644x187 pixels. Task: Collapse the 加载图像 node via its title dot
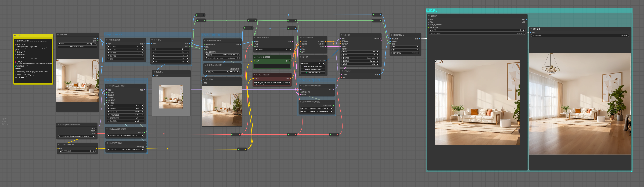click(58, 35)
